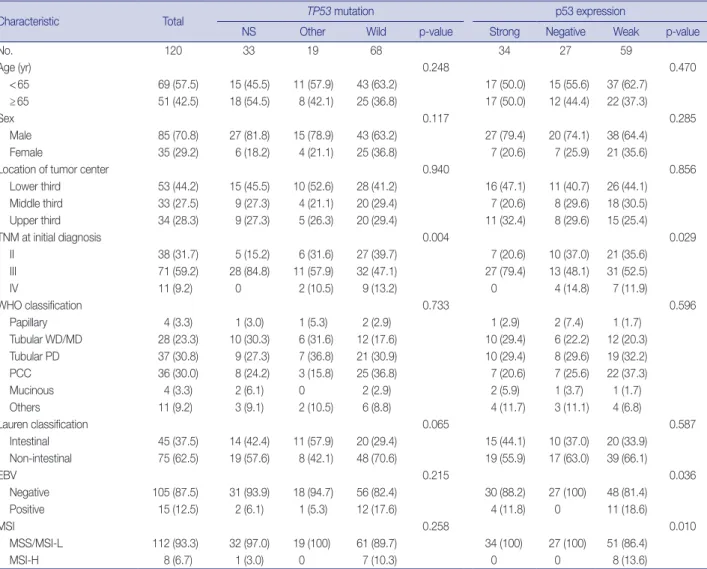Click the 'Age (yr)' row label
Screen dimensions: 707x569
[15, 68]
